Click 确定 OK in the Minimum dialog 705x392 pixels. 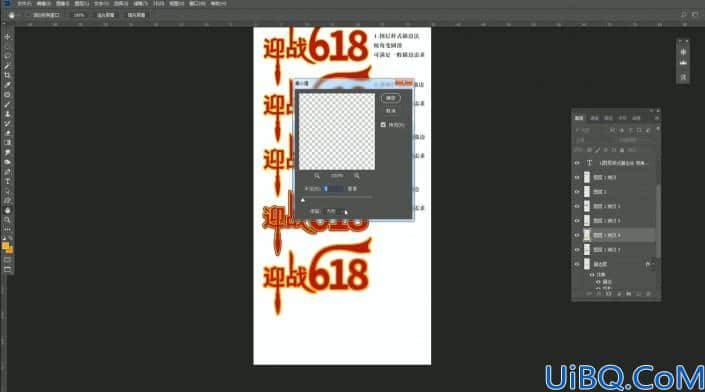391,98
